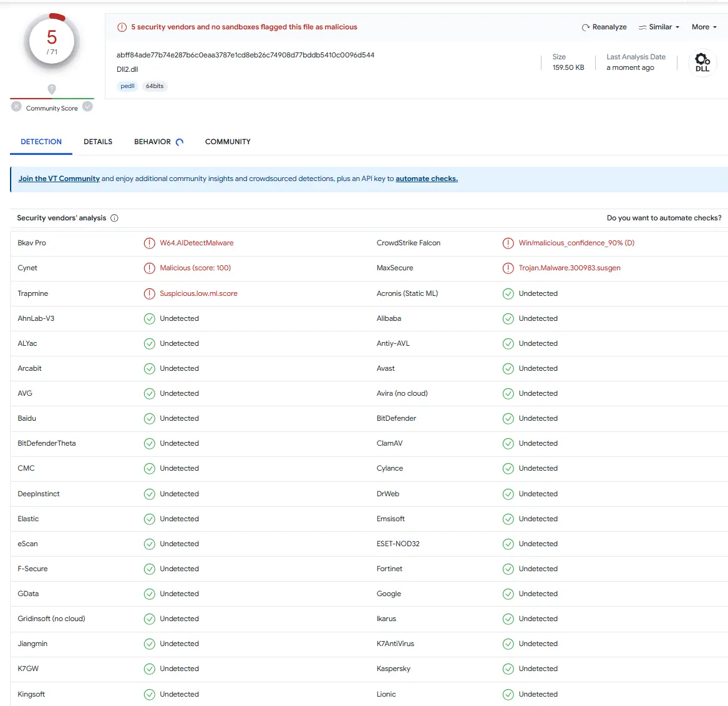Screen dimensions: 728x706
Task: Switch to the DETAILS tab
Action: coord(98,142)
